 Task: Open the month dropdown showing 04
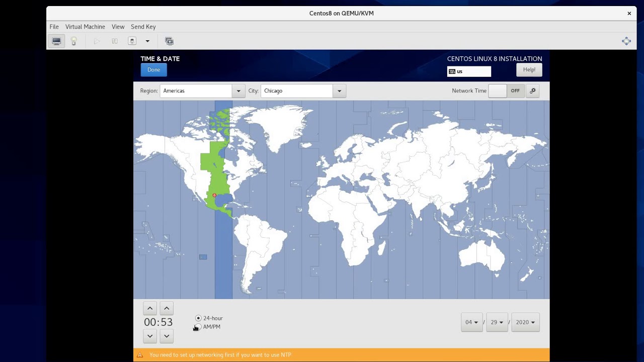click(x=472, y=322)
